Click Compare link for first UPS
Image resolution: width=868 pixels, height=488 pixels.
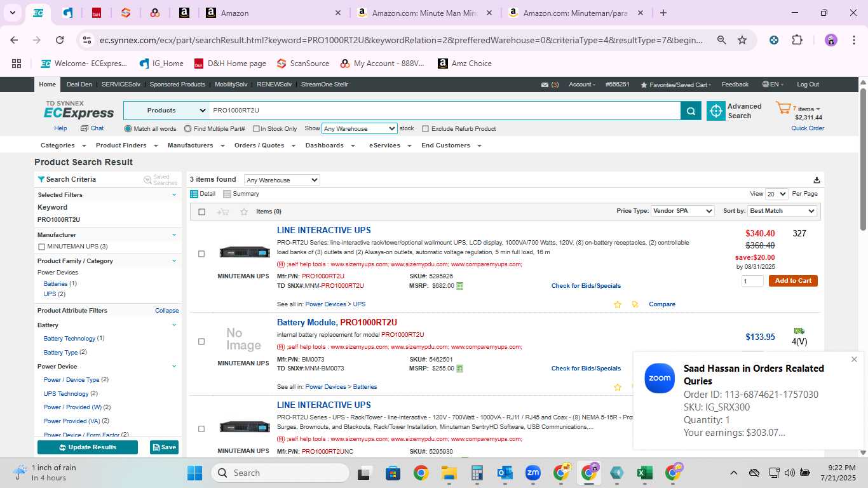[662, 304]
